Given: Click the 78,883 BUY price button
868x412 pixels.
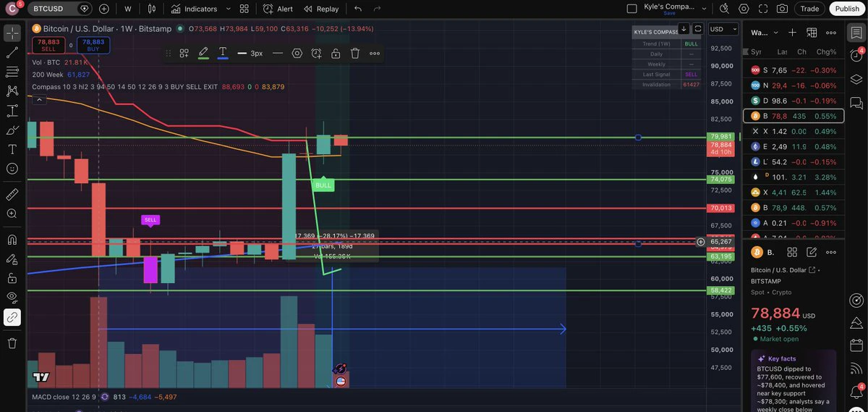Looking at the screenshot, I should (x=93, y=45).
